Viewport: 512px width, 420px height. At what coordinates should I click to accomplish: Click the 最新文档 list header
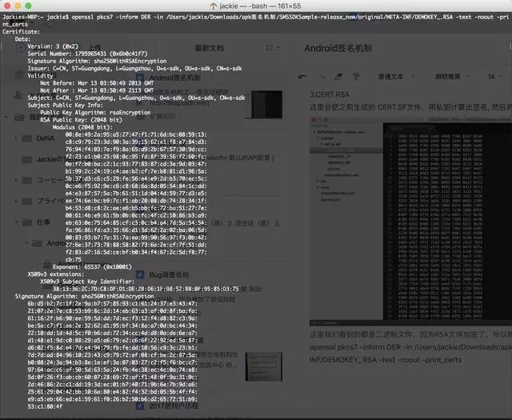[x=210, y=48]
